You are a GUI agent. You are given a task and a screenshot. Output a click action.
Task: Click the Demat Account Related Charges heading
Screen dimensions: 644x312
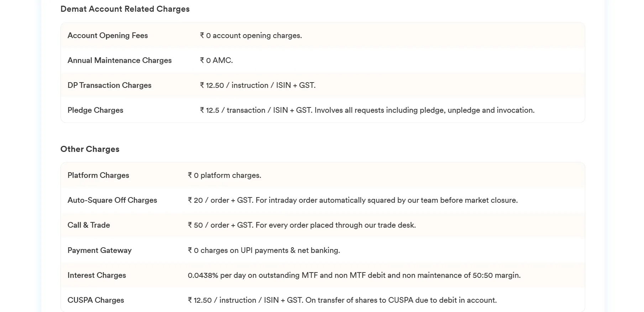(x=125, y=9)
